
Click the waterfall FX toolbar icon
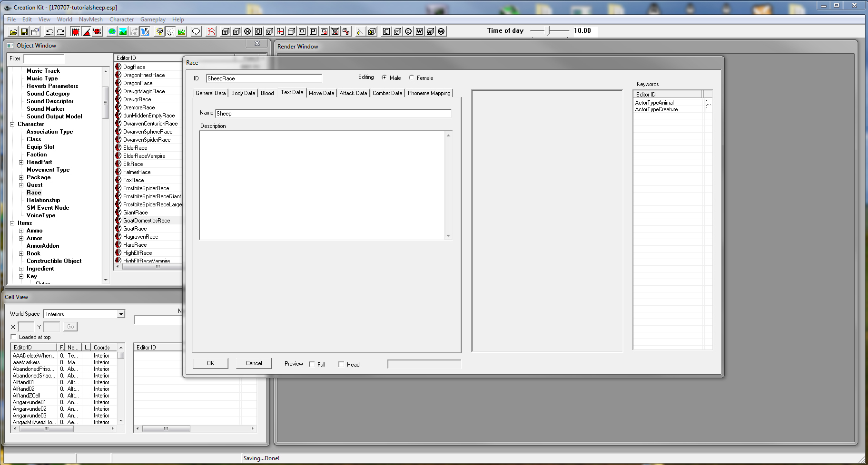145,32
